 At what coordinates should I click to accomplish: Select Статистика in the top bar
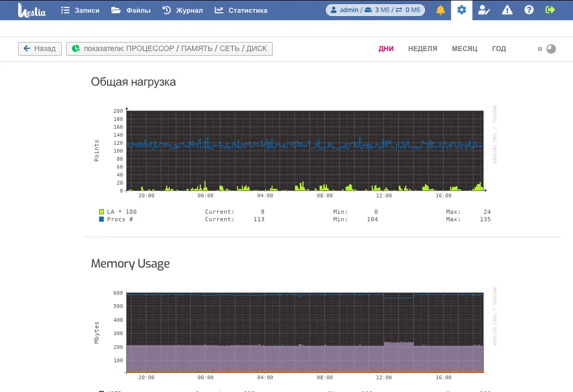(x=241, y=10)
